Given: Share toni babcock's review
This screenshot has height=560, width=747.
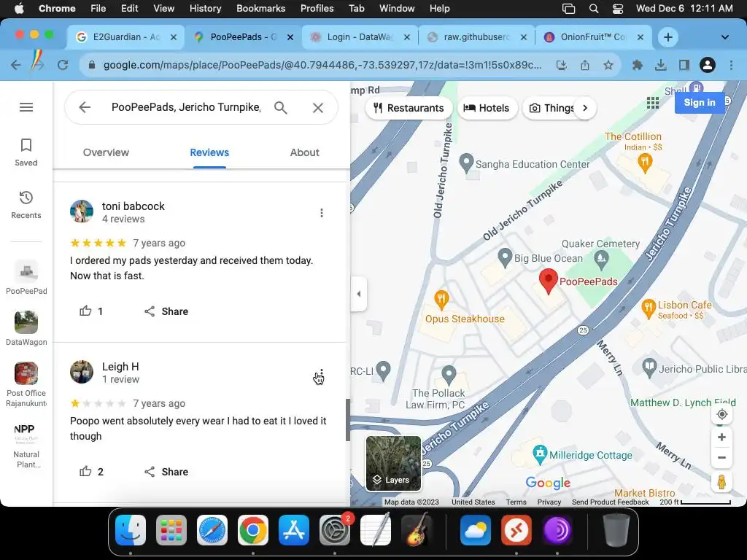Looking at the screenshot, I should [x=166, y=311].
